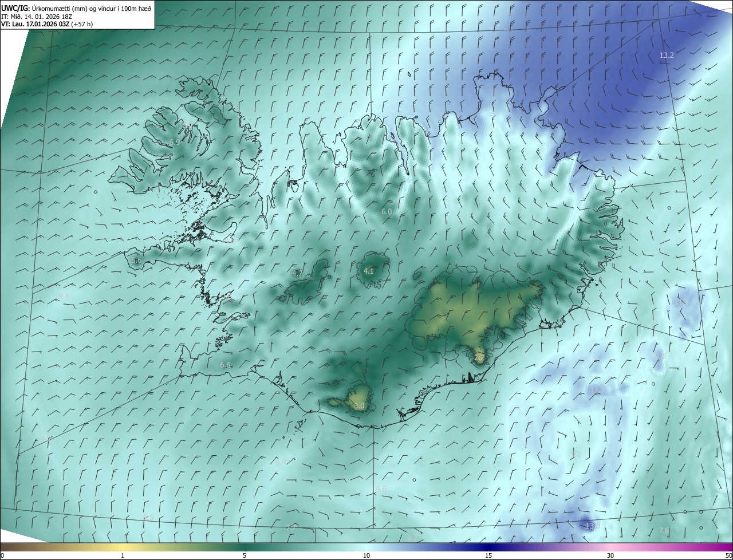Click the title text "Úrkomumætti (mm) og vindur i 100m hæð"

(92, 8)
